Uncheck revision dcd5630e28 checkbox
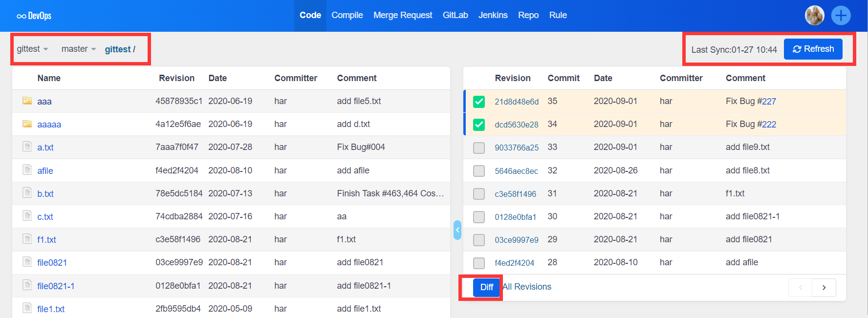This screenshot has width=868, height=318. [x=479, y=125]
